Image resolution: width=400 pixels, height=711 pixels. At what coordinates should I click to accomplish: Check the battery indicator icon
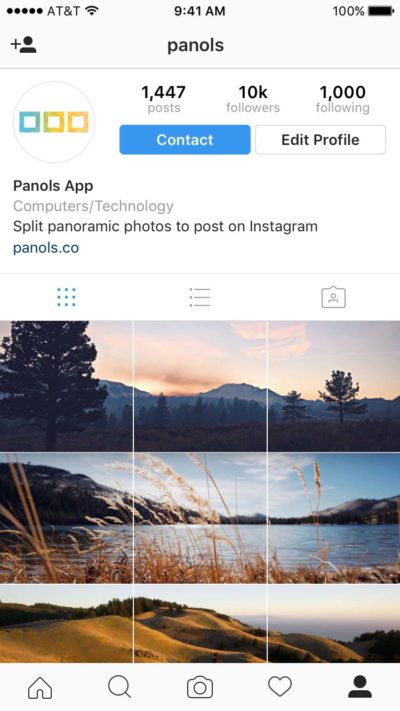(x=381, y=11)
